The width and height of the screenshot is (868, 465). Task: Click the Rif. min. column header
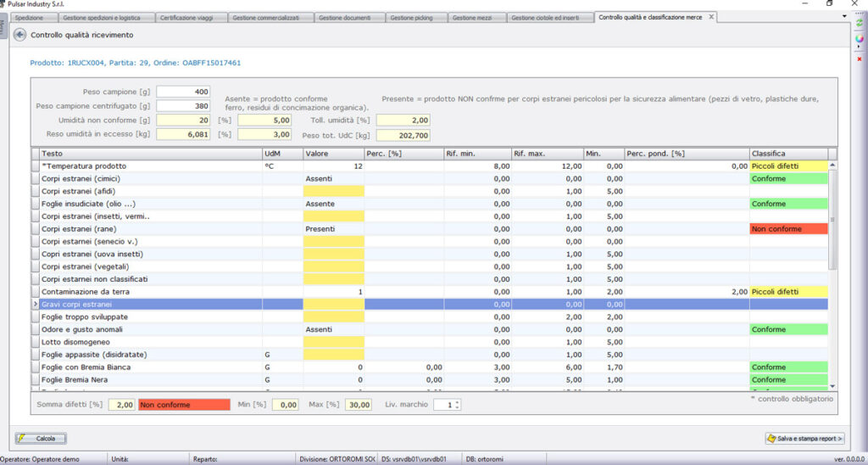(477, 154)
